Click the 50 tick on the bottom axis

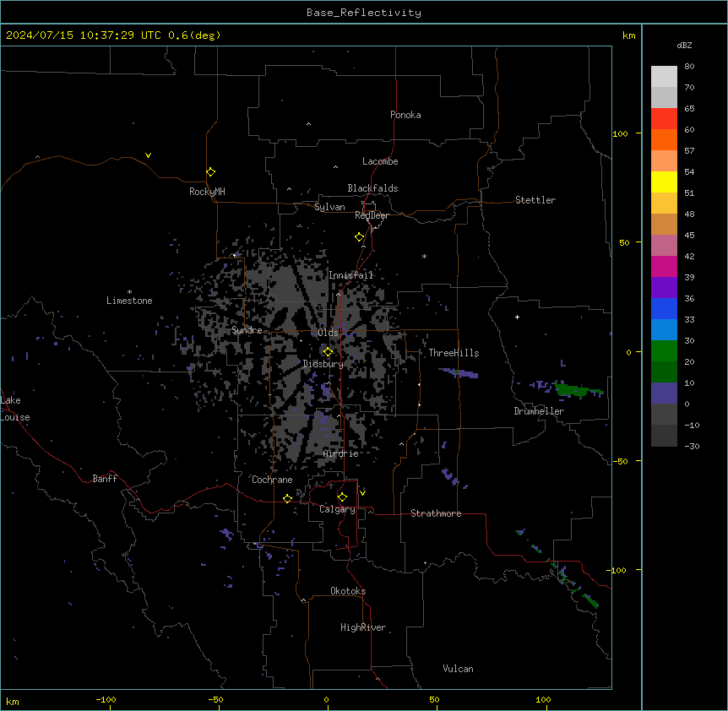point(434,699)
